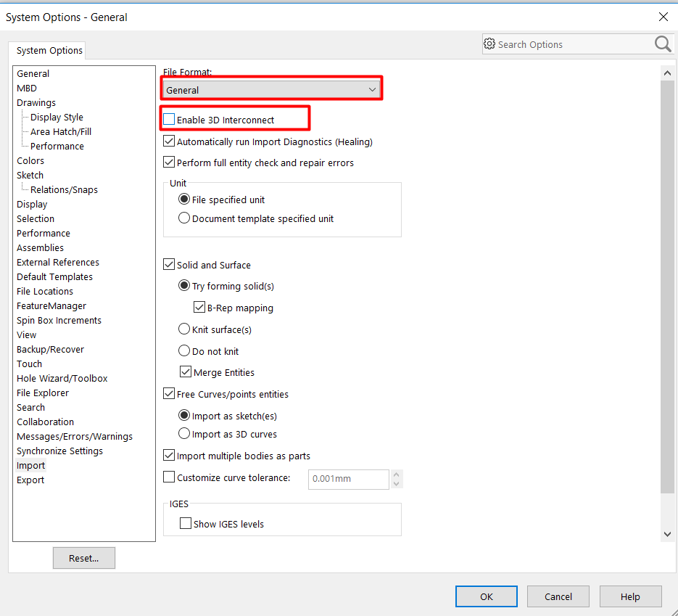Image resolution: width=678 pixels, height=616 pixels.
Task: Open Backup/Recover settings
Action: click(50, 349)
